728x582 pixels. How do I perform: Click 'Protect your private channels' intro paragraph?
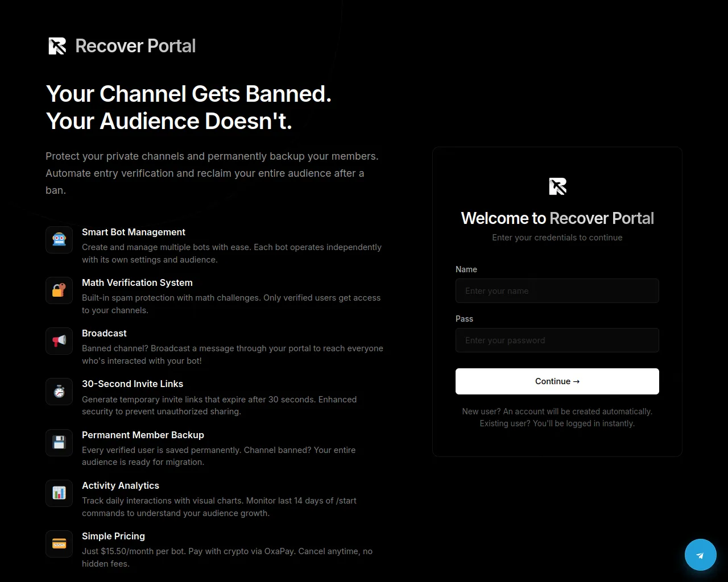[212, 173]
